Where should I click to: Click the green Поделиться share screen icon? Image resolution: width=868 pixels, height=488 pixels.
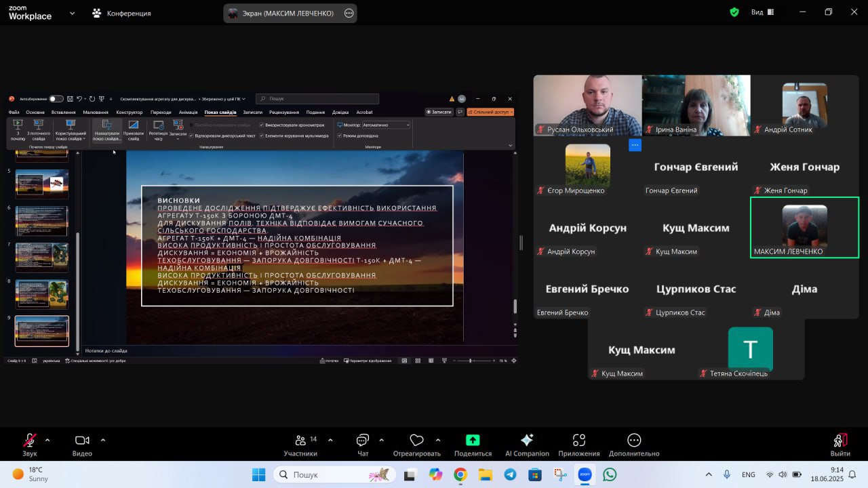[473, 441]
